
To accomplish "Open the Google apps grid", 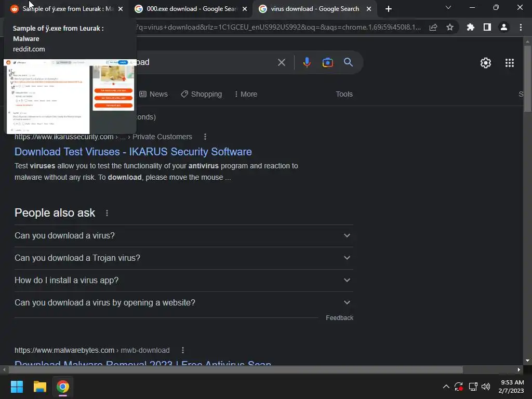I will pos(510,63).
